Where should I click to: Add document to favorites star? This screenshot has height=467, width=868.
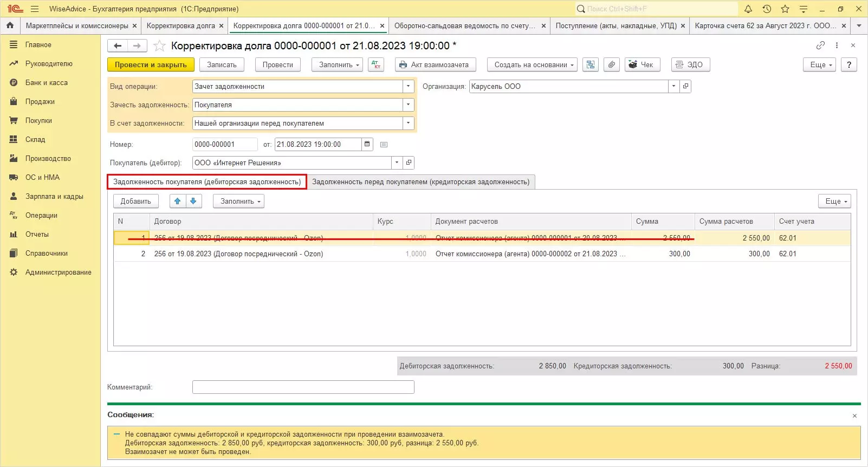(159, 46)
